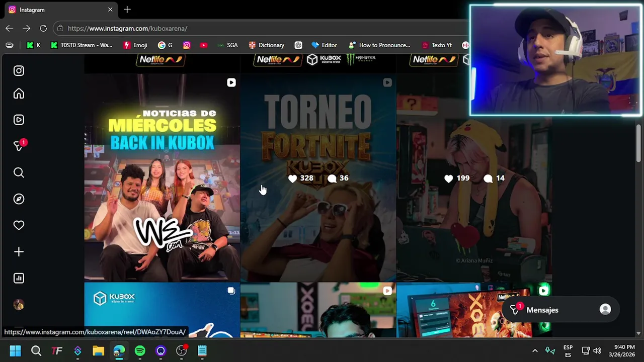
Task: Open How to Pronounce bookmark
Action: (379, 45)
